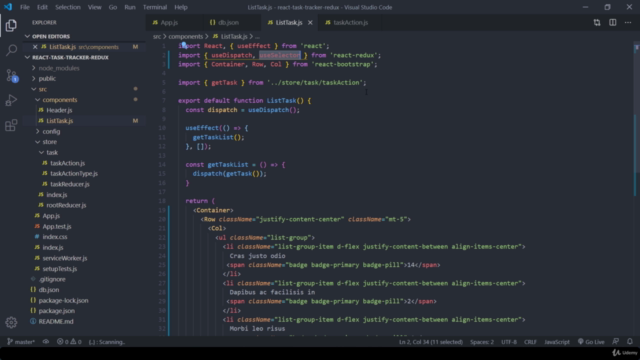
Task: Open the Search view in activity bar
Action: 11,51
